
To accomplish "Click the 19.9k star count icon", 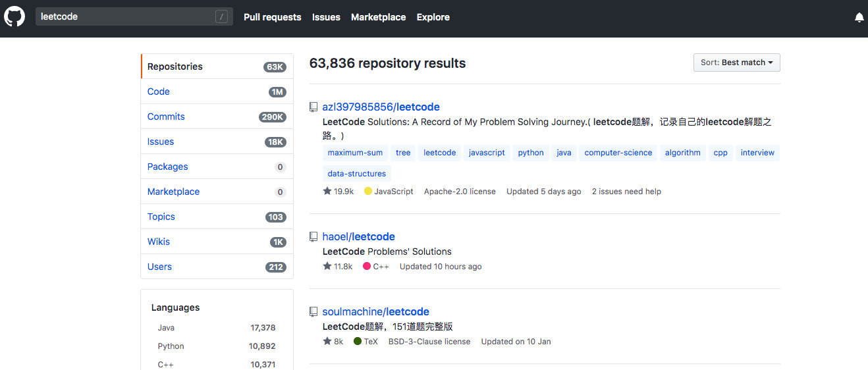I will [x=327, y=191].
